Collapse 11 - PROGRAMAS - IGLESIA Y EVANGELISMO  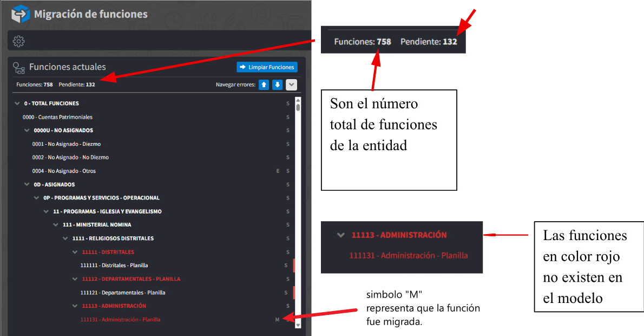tap(46, 211)
